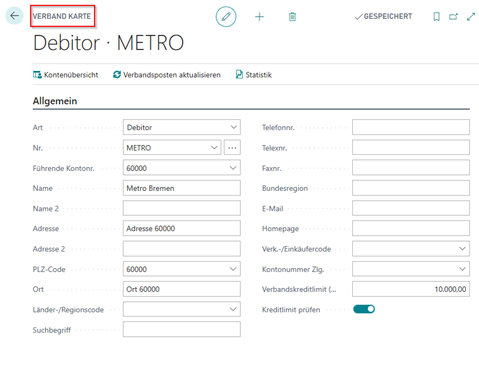Click the Adresse 2 field
479x373 pixels.
[182, 249]
